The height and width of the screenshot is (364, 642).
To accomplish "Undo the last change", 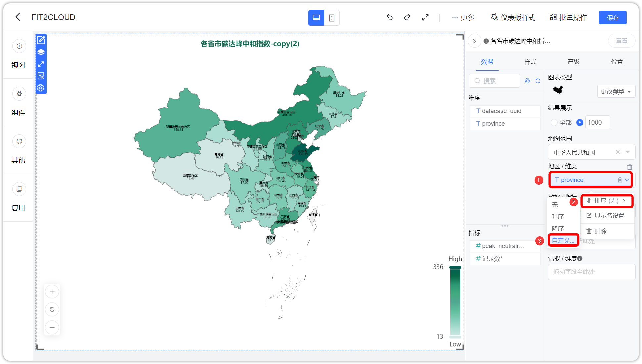I will point(390,17).
